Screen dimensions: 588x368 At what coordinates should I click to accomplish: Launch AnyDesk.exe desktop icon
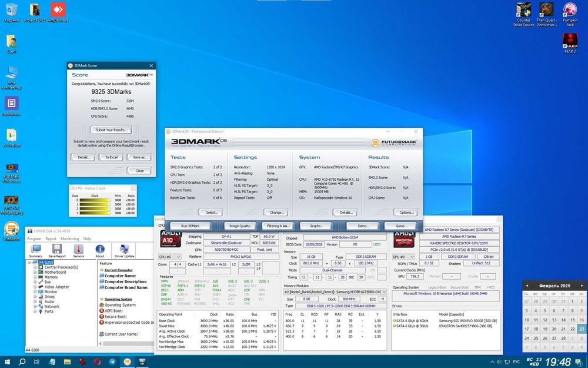pos(58,12)
